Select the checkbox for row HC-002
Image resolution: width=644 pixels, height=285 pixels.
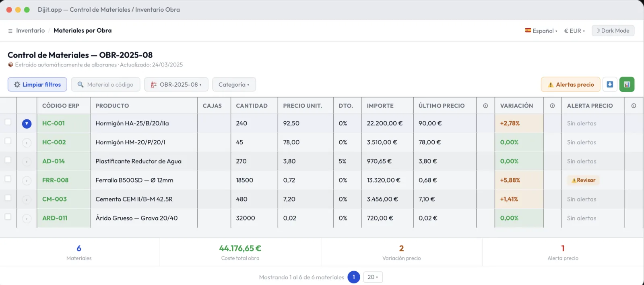[x=8, y=141]
